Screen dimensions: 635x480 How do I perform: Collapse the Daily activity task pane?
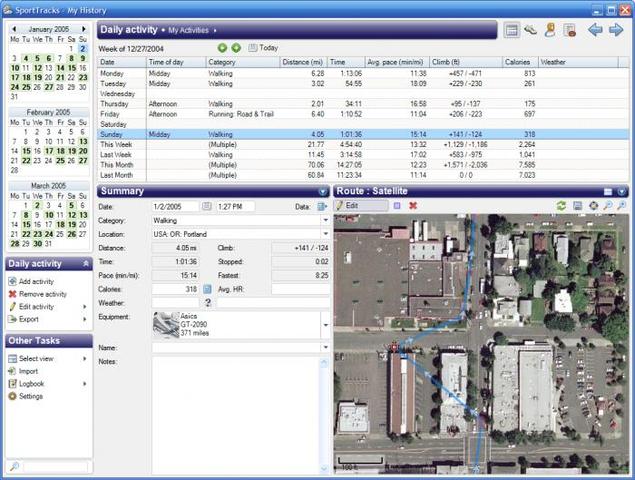pos(86,264)
